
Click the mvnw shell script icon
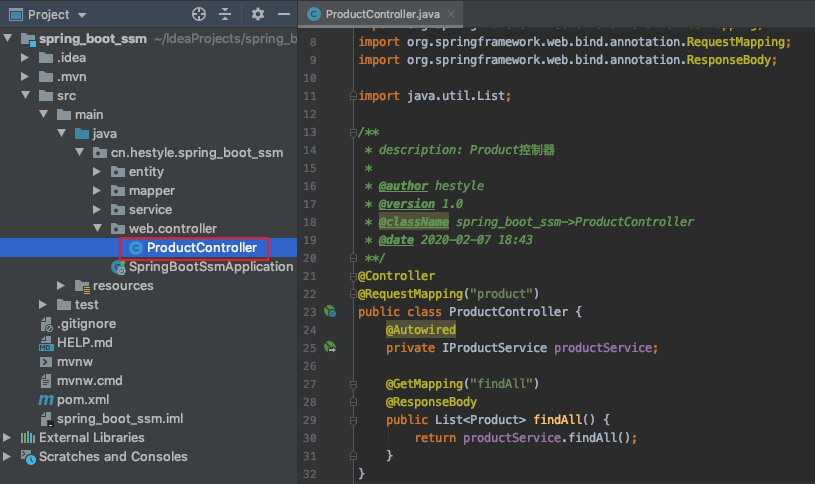(x=46, y=362)
